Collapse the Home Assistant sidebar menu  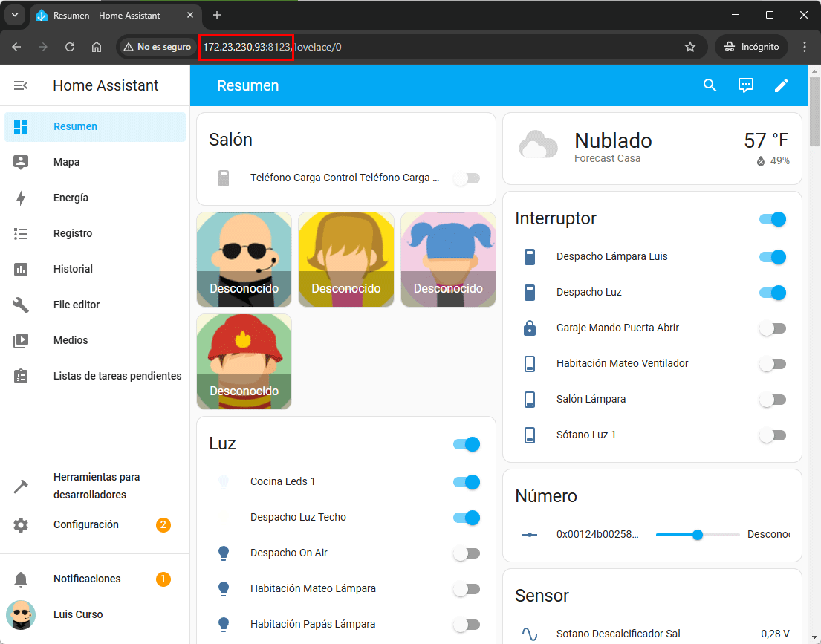coord(21,85)
